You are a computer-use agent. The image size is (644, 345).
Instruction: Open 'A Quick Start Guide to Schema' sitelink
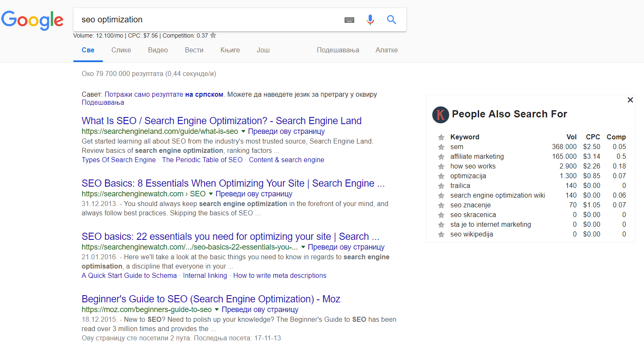pyautogui.click(x=129, y=275)
